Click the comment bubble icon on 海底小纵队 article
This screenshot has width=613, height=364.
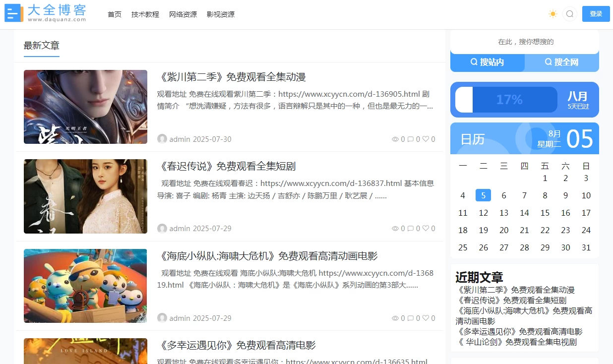click(x=411, y=318)
